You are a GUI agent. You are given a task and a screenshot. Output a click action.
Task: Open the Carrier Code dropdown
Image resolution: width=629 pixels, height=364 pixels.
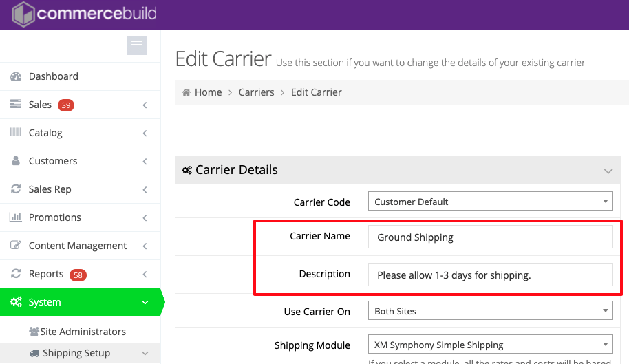pos(490,202)
